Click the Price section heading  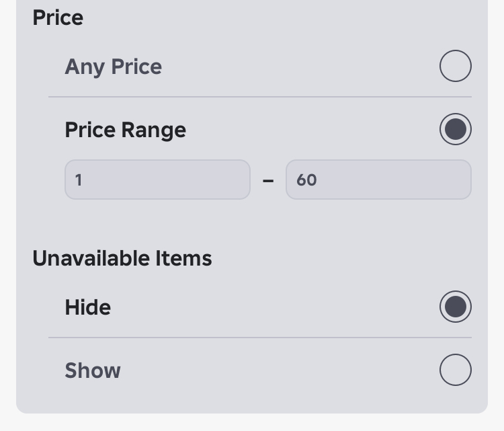click(x=58, y=17)
